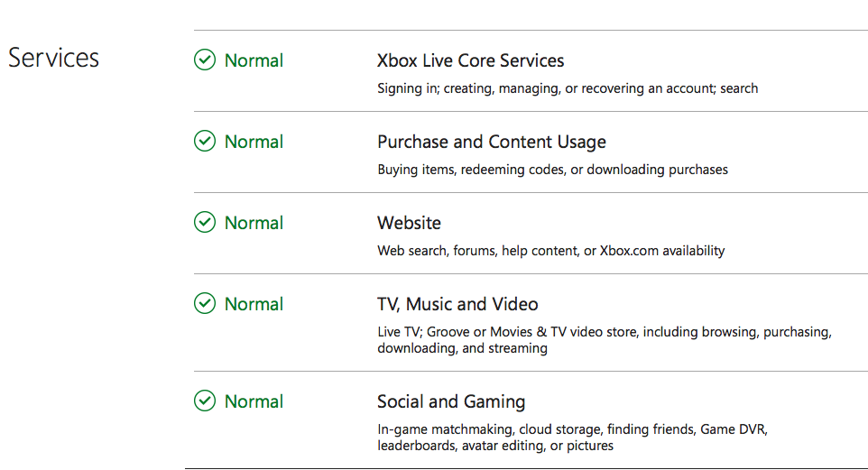
Task: Click the status checkmark icon for Website
Action: (x=205, y=222)
